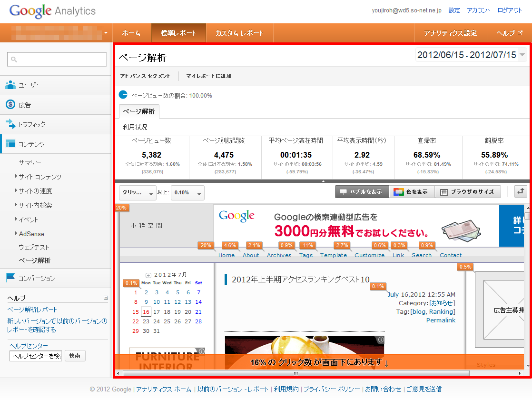Collapse the metrics panel divider arrow
Viewport: 532px width, 400px height.
click(x=323, y=181)
